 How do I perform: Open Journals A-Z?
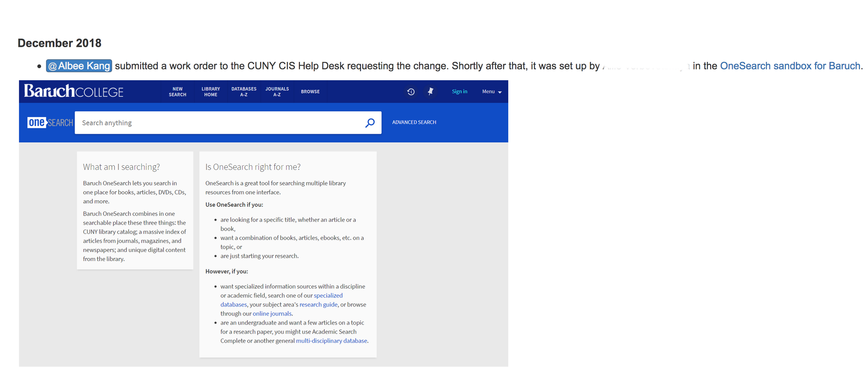click(277, 92)
